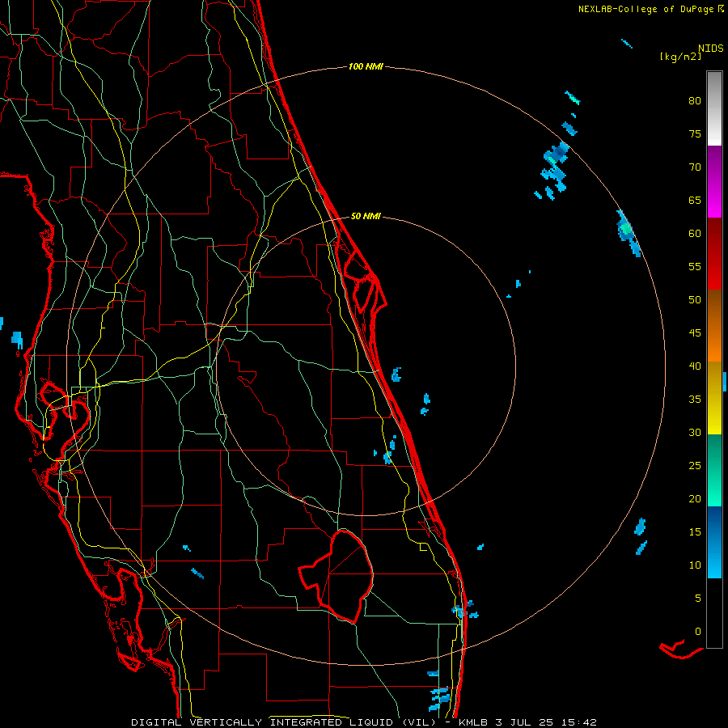Viewport: 728px width, 728px height.
Task: Click the scale value "15"
Action: pos(695,531)
